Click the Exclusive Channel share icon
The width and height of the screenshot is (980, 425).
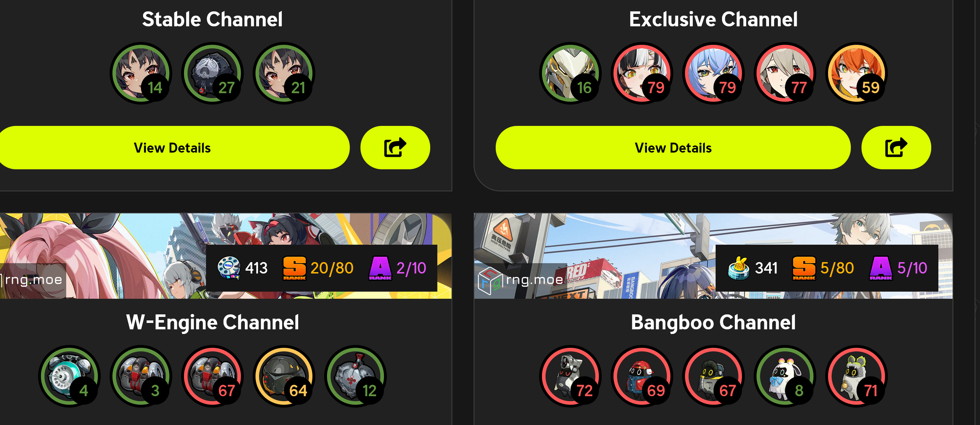[x=896, y=148]
